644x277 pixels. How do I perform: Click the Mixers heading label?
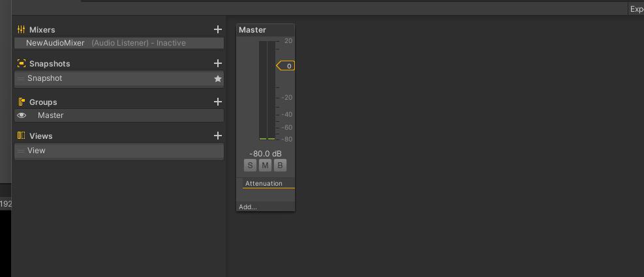(42, 30)
